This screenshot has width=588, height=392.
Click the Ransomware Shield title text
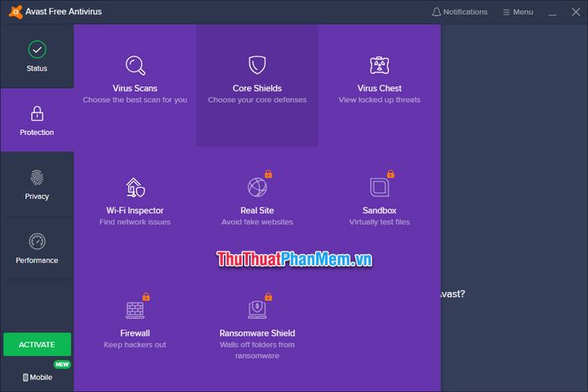click(x=257, y=332)
